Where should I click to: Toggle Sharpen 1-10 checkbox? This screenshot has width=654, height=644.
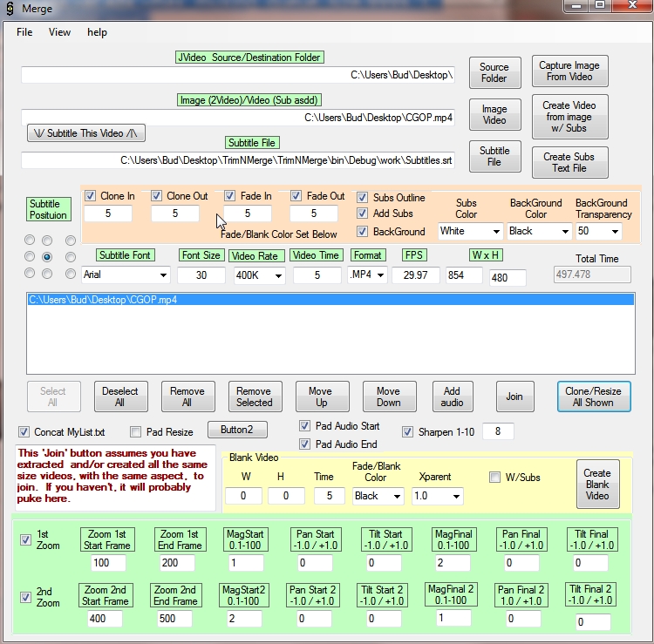(x=407, y=432)
